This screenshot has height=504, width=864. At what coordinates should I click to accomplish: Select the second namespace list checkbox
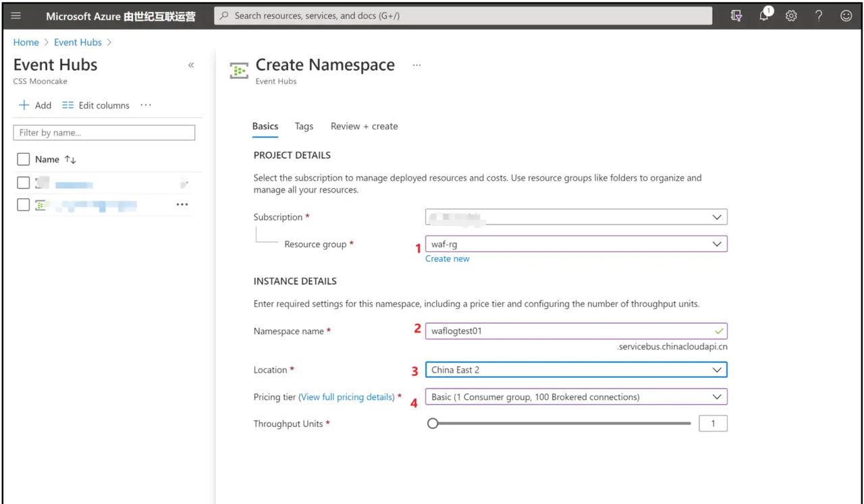click(23, 205)
